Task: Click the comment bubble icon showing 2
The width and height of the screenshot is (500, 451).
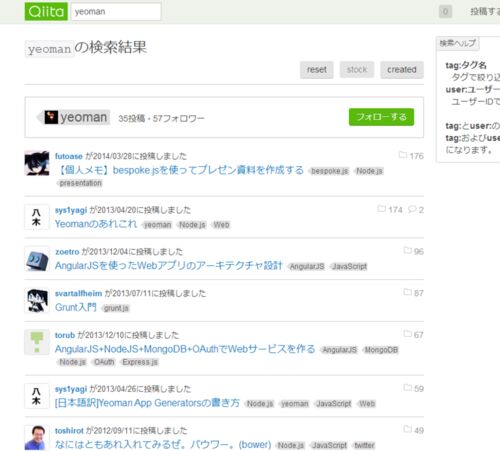Action: pos(412,209)
